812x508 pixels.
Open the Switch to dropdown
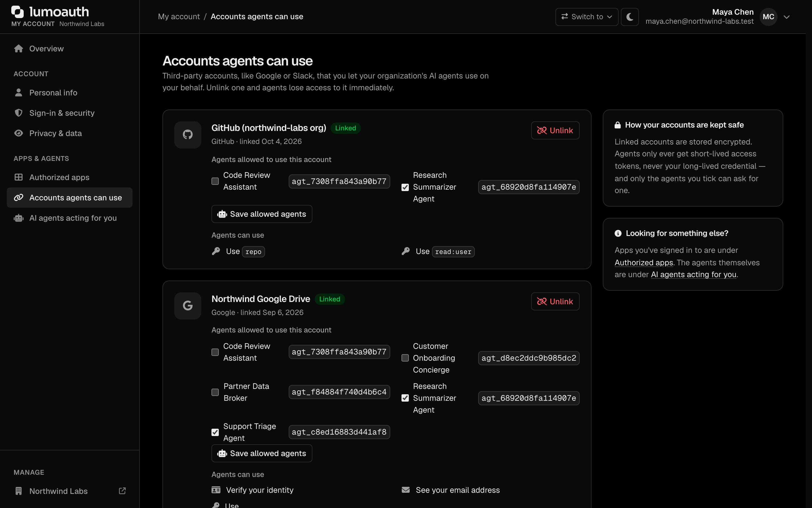click(x=586, y=17)
